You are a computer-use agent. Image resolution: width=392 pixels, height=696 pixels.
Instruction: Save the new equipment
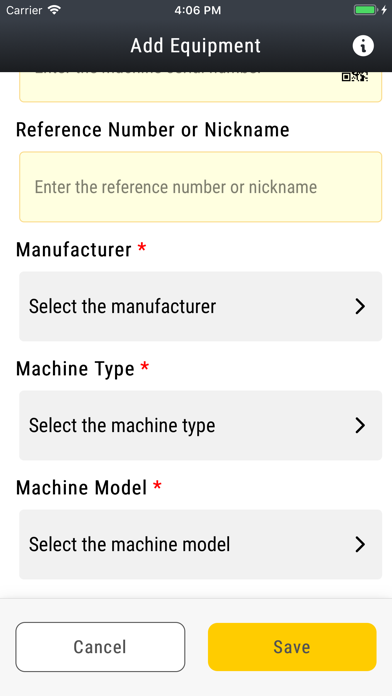[292, 647]
